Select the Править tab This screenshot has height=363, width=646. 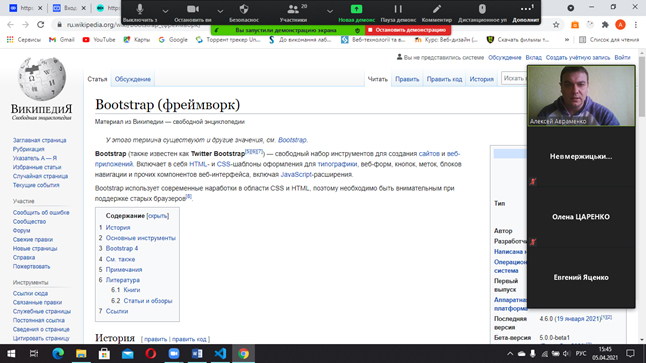407,79
